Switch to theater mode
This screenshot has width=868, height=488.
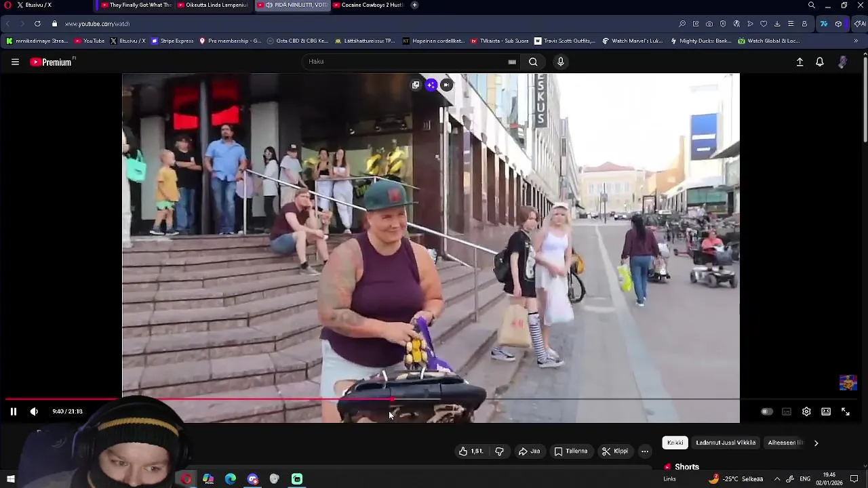tap(826, 411)
